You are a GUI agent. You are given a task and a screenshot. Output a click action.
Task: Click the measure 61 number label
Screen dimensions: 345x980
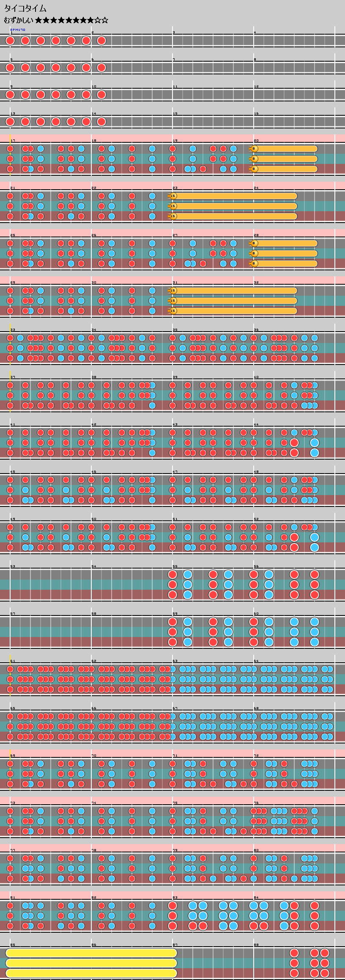(13, 661)
